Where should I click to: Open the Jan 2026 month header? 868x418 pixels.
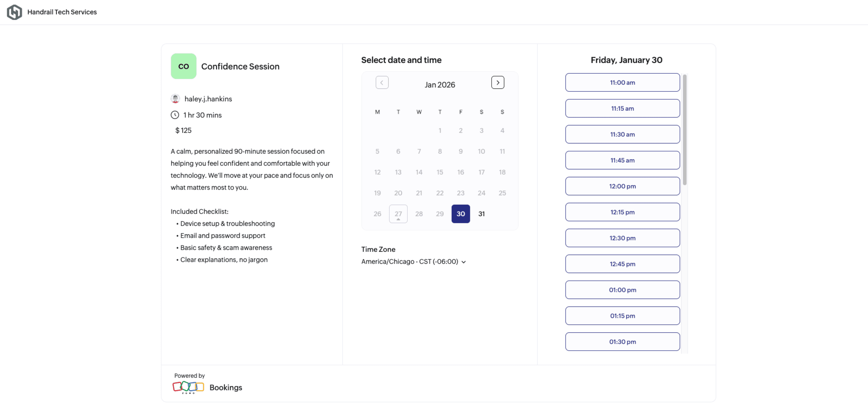[x=440, y=84]
